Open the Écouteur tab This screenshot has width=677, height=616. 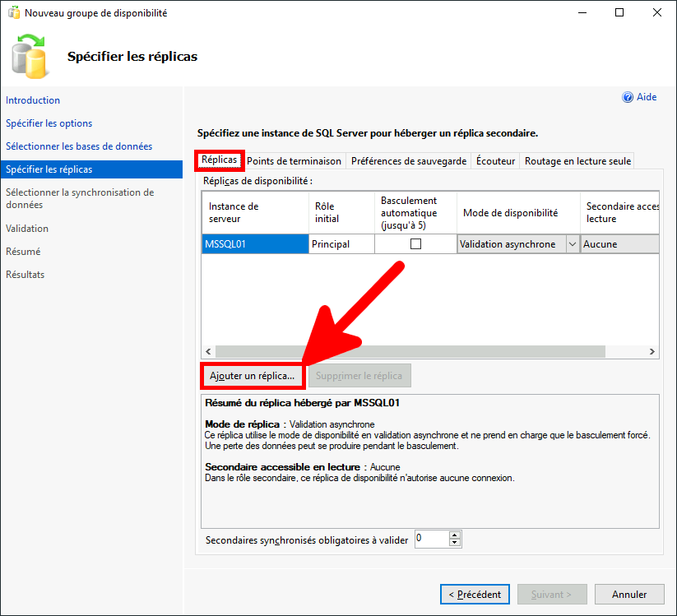coord(494,161)
